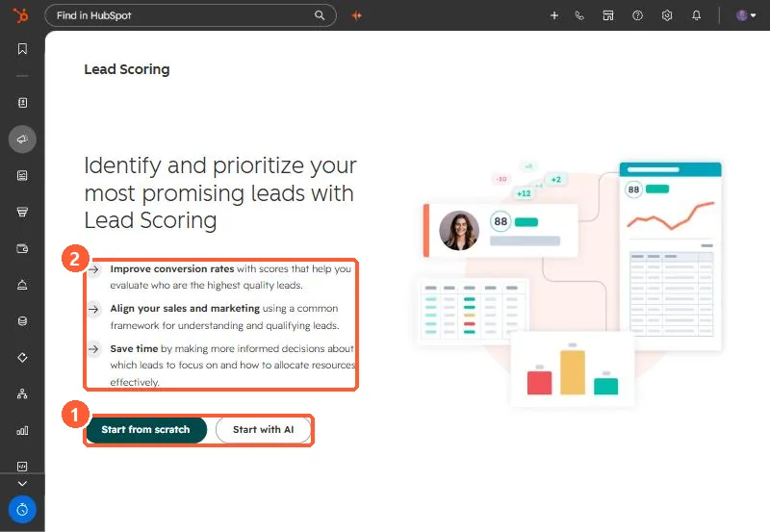
Task: Open the Sales sidebar icon
Action: click(x=22, y=212)
